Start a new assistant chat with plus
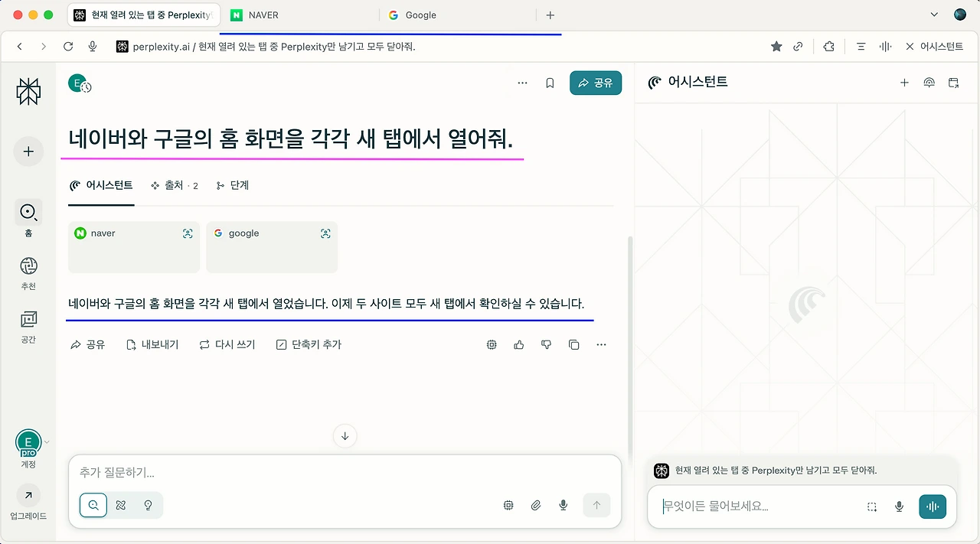This screenshot has height=544, width=980. tap(904, 83)
